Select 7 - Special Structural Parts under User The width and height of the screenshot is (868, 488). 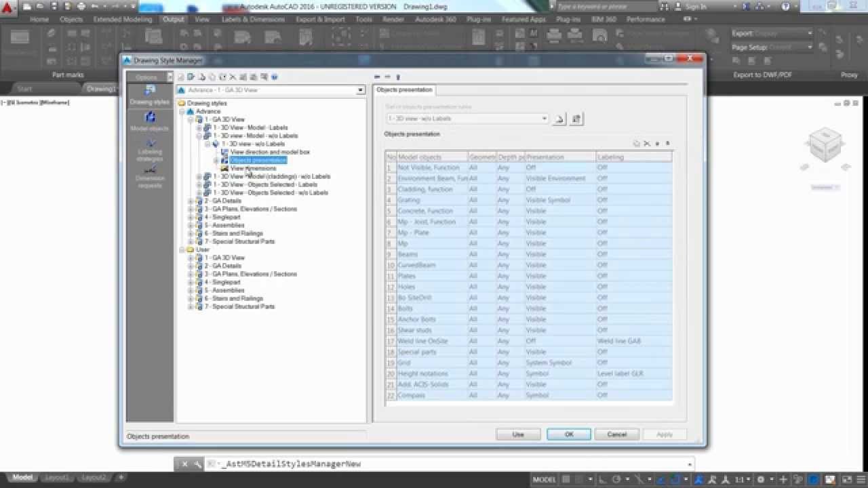(x=239, y=306)
